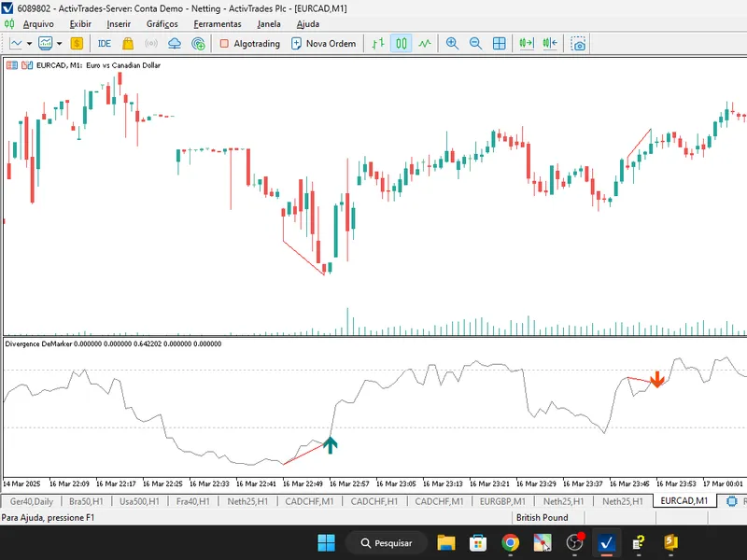Click the Pesquisar taskbar search box
The height and width of the screenshot is (560, 747).
pyautogui.click(x=387, y=543)
